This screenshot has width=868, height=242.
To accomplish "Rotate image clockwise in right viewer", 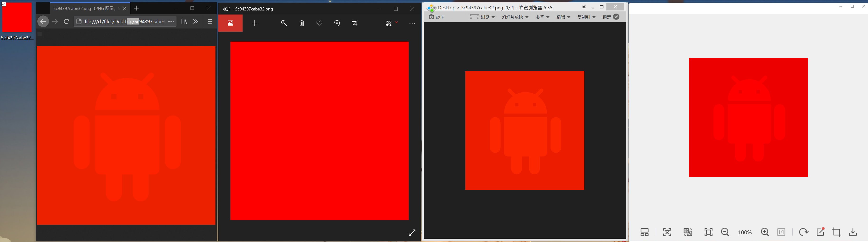I will pyautogui.click(x=804, y=232).
